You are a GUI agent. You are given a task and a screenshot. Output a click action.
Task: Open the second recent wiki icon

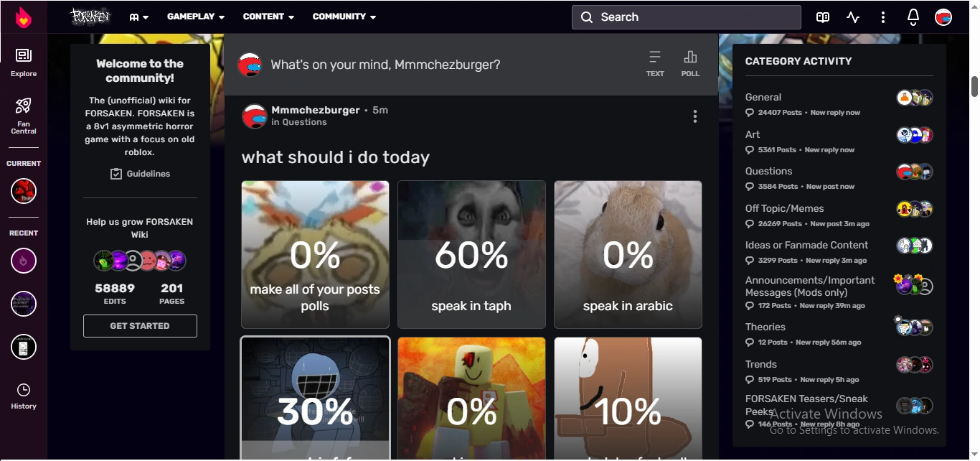pos(24,304)
